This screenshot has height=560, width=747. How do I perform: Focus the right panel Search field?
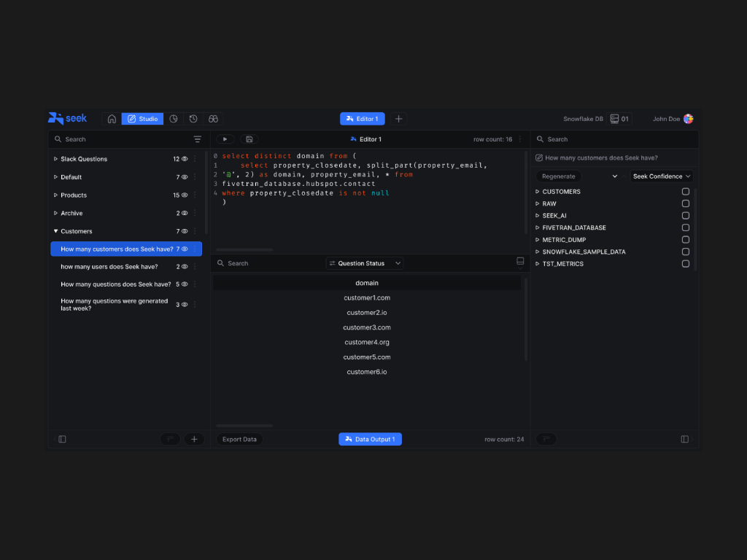614,139
